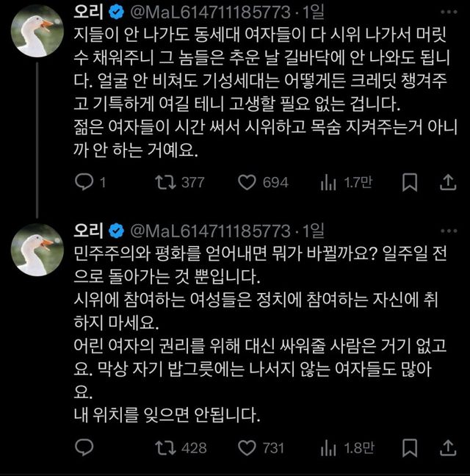
Task: Share the second tweet
Action: [x=447, y=447]
